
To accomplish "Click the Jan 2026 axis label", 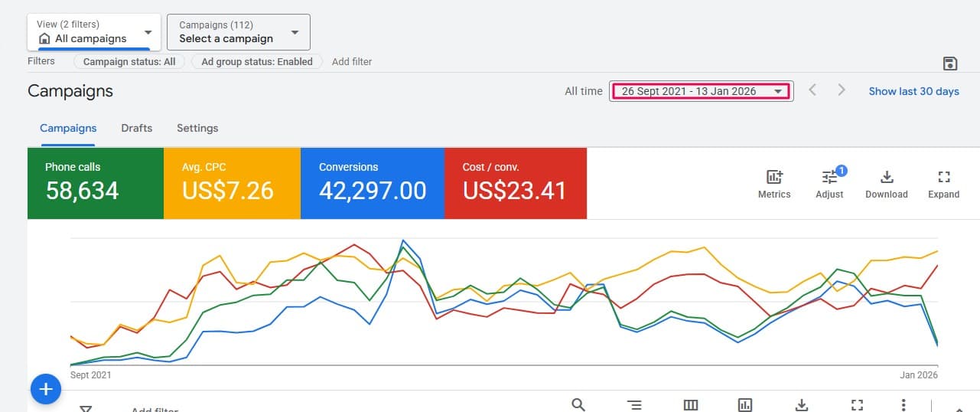I will pos(919,375).
